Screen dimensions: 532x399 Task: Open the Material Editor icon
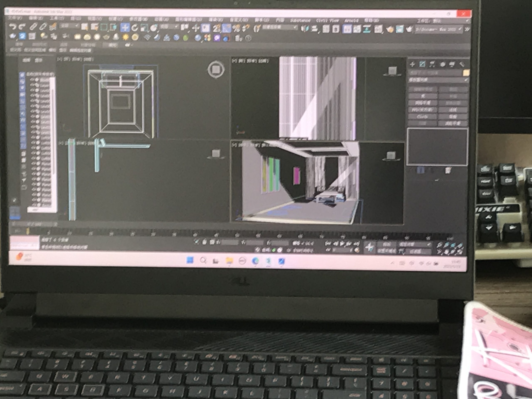378,29
